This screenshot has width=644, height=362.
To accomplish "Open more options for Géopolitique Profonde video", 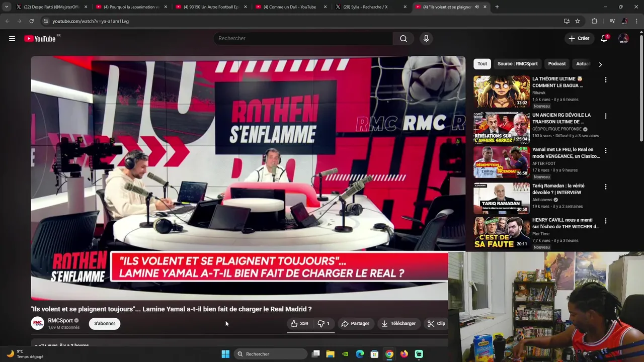I will 606,116.
